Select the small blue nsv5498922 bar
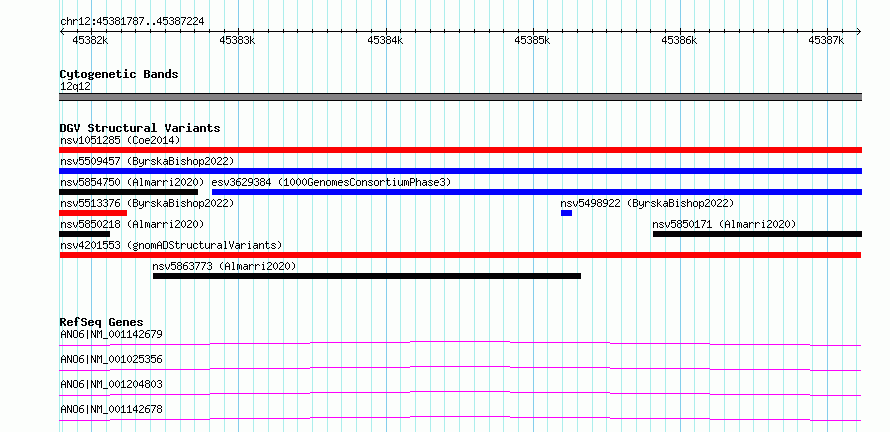Viewport: 890px width, 432px height. (566, 213)
